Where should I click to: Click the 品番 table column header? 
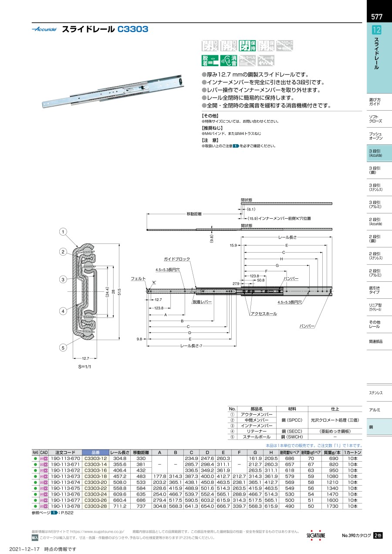95,452
